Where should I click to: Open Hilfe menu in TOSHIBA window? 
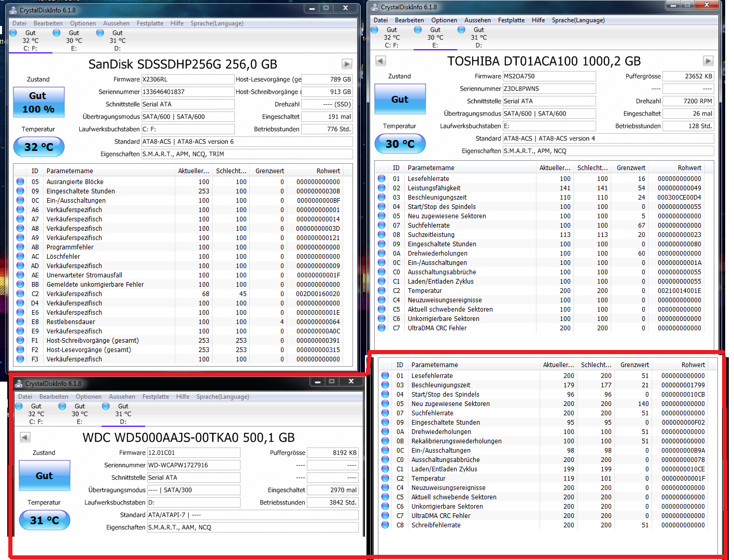pos(538,20)
